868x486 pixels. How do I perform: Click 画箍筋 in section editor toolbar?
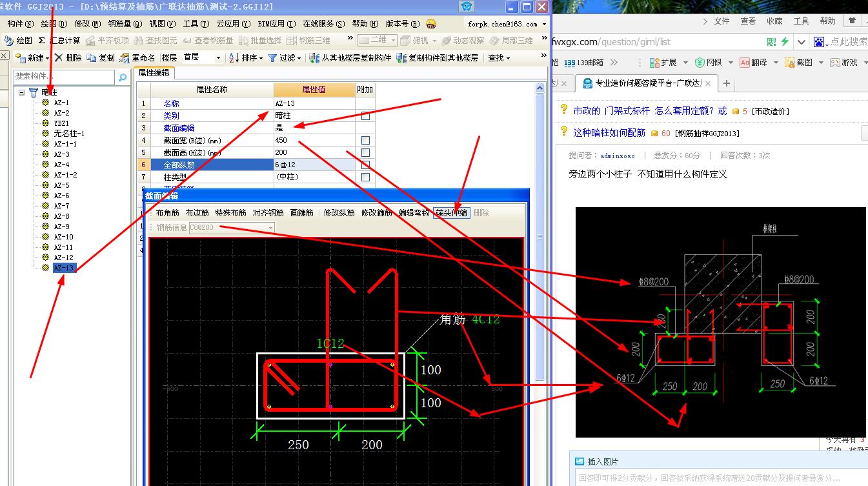coord(301,212)
